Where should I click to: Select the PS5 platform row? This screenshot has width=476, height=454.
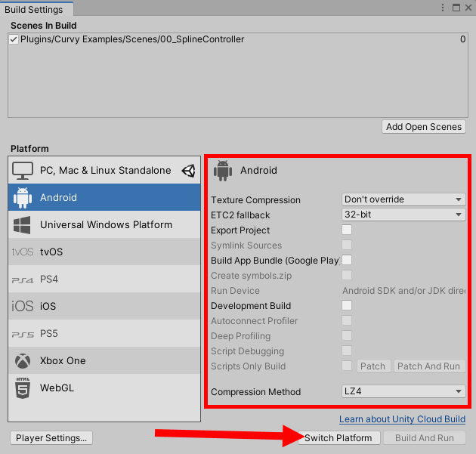point(104,333)
